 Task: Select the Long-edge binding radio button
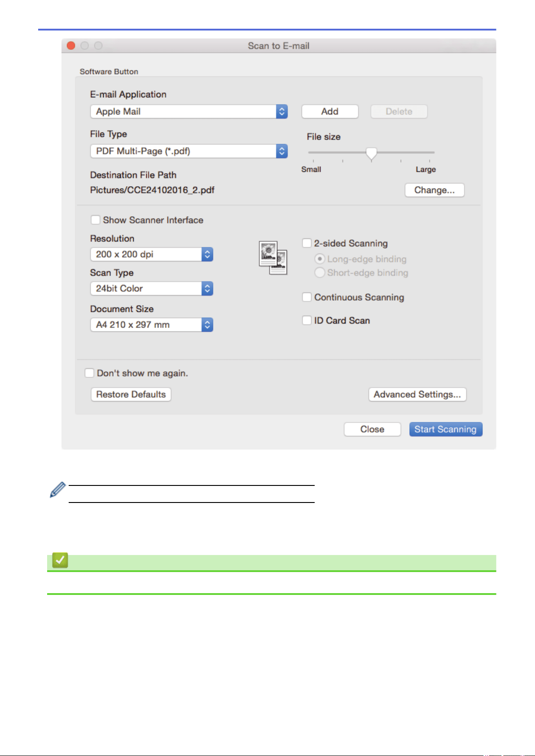(x=320, y=259)
